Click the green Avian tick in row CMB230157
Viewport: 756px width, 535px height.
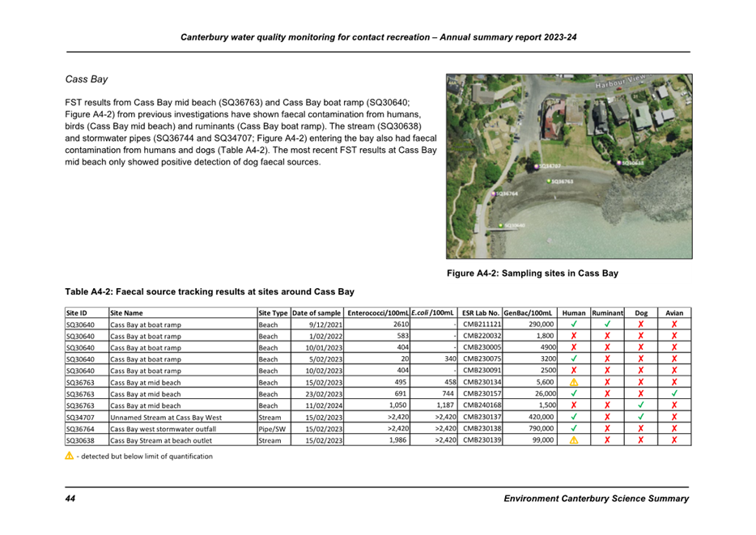click(x=674, y=394)
